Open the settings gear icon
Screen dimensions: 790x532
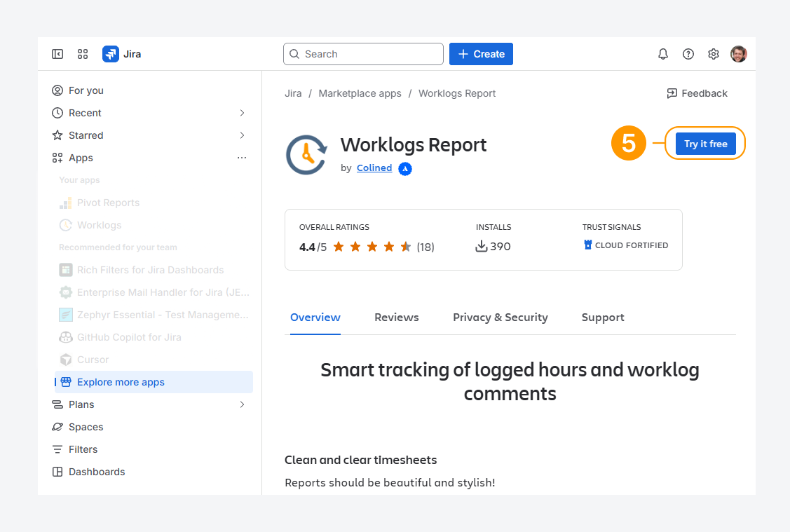(714, 54)
